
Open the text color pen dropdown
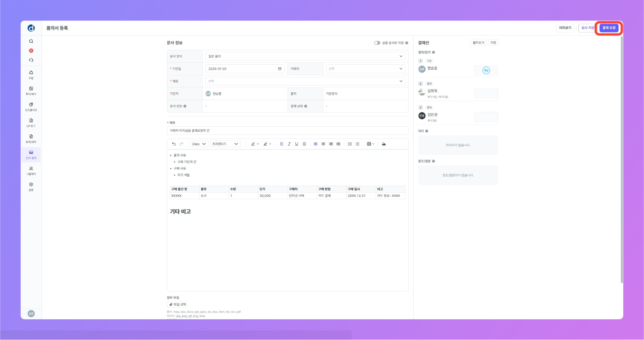255,144
